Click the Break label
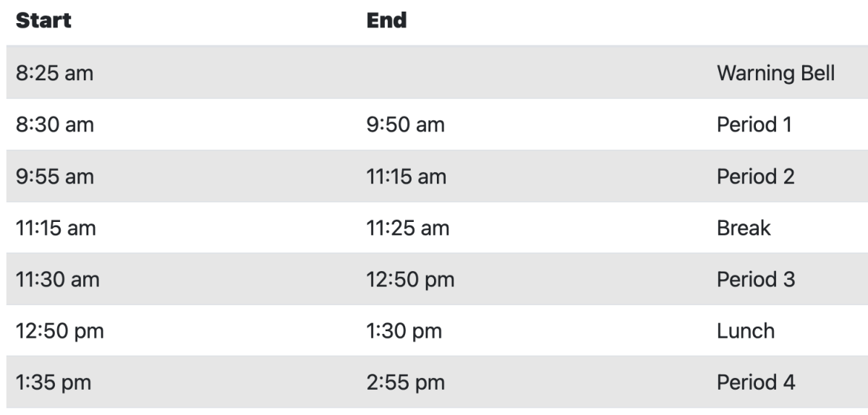Image resolution: width=868 pixels, height=415 pixels. click(744, 228)
